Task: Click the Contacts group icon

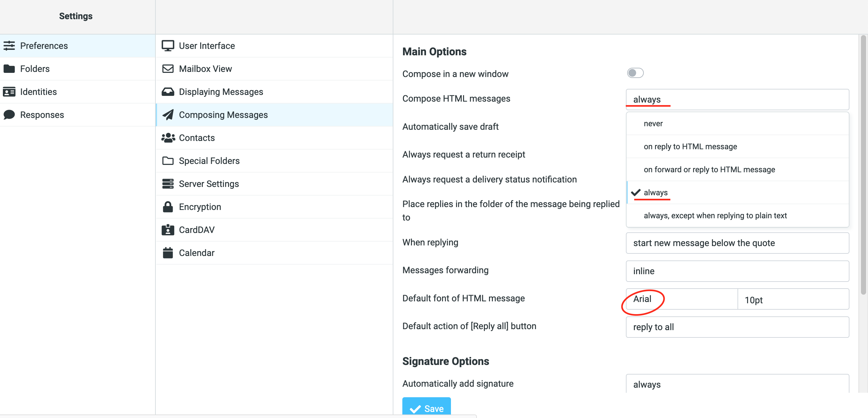Action: [168, 138]
